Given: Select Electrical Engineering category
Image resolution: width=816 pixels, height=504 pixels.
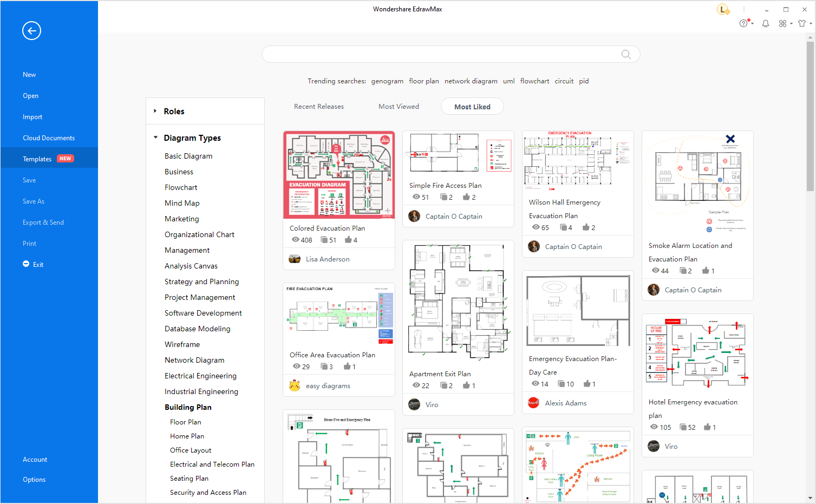Looking at the screenshot, I should tap(200, 376).
